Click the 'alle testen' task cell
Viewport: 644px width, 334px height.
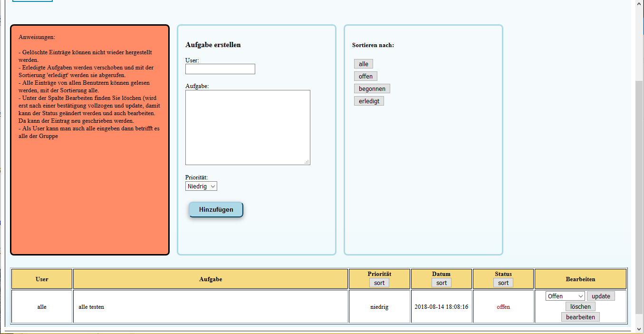[x=211, y=307]
